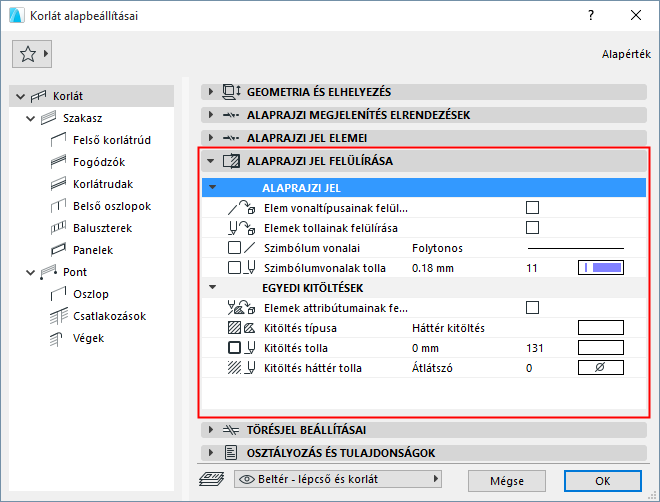
Task: Collapse the Korlát tree node
Action: click(20, 96)
